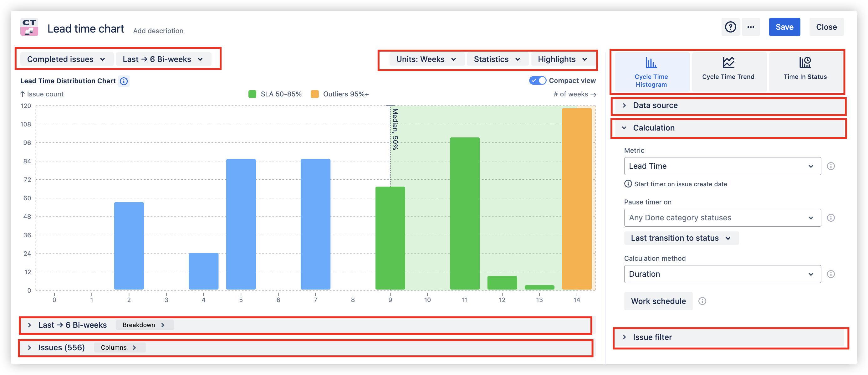Click info icon beside Lead Time Distribution Chart
The image size is (868, 375).
[124, 81]
